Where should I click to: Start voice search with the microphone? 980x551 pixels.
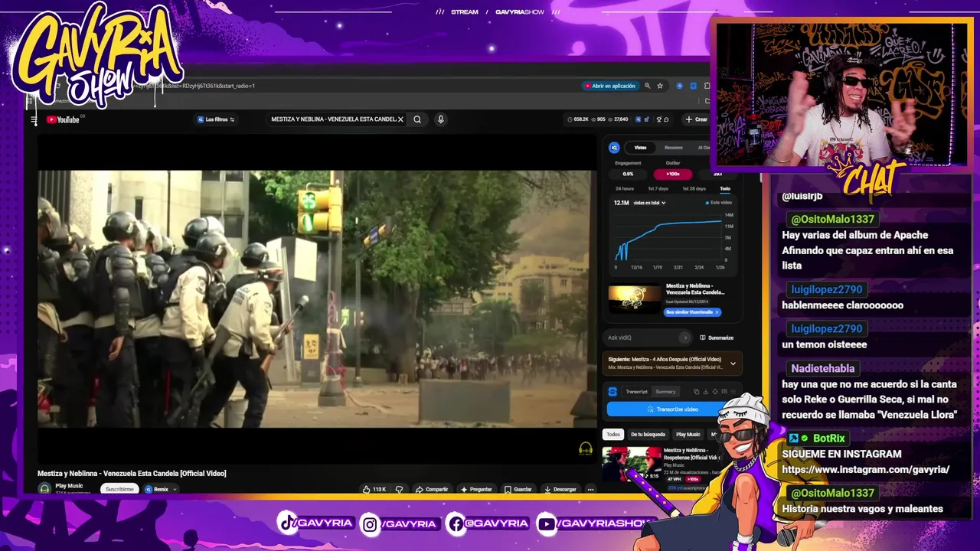tap(440, 119)
